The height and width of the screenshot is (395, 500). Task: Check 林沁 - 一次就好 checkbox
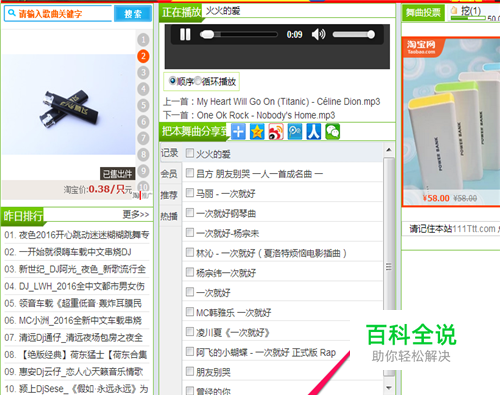click(x=190, y=252)
